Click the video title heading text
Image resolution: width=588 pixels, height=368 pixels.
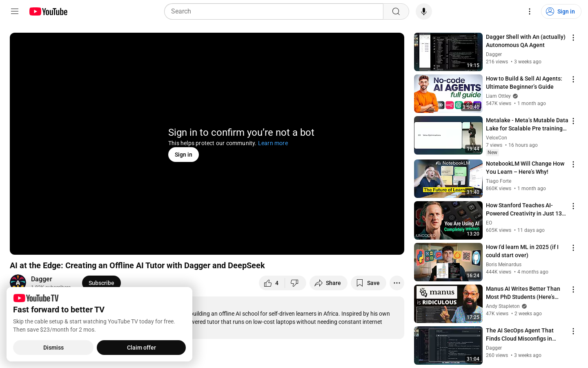point(137,265)
